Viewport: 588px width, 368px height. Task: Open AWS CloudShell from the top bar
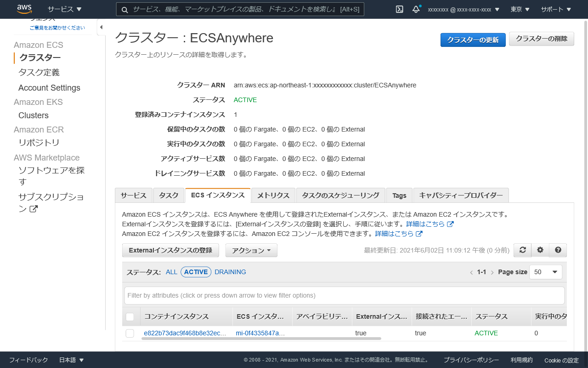click(x=399, y=9)
